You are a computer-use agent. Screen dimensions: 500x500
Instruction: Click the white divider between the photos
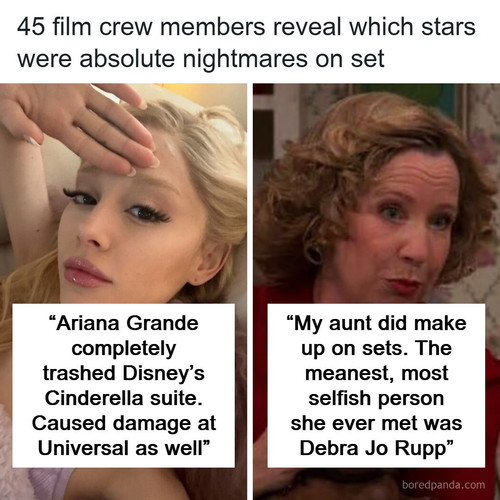250,292
